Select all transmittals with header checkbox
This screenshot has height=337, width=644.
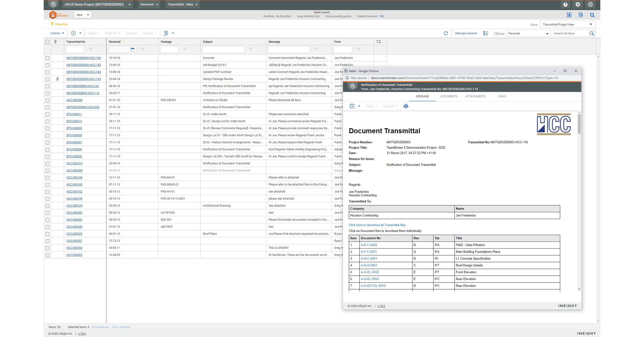[47, 42]
